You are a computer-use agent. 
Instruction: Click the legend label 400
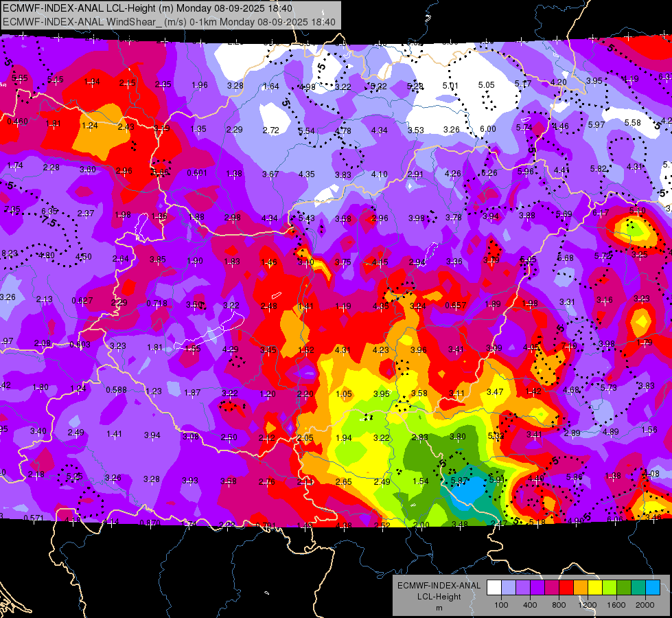pos(530,605)
